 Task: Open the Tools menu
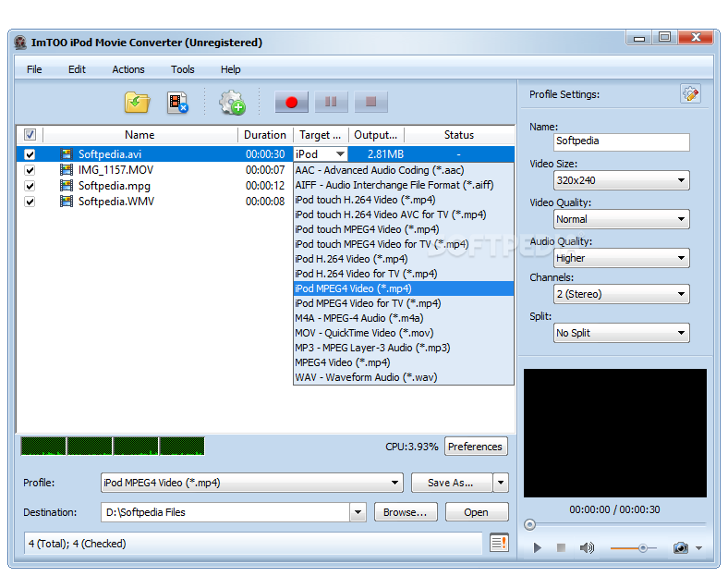183,69
